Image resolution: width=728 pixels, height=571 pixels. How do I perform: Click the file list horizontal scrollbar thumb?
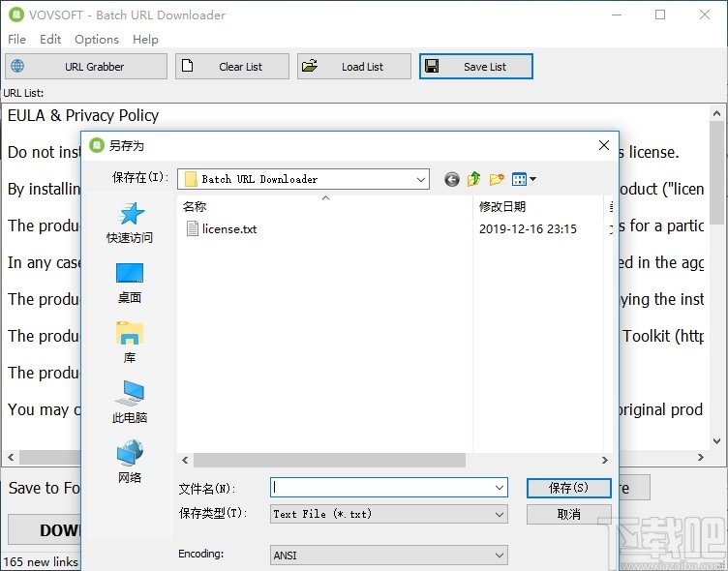[x=330, y=460]
